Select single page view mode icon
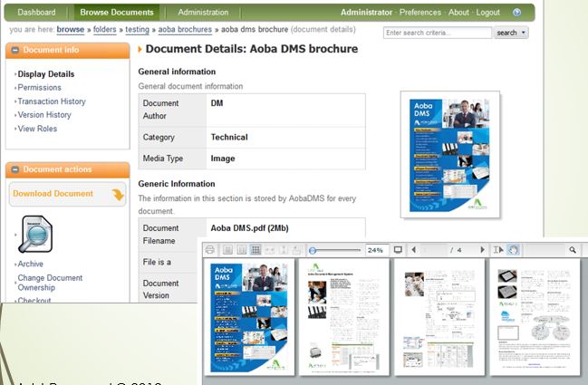Viewport: 588px width, 385px height. (227, 250)
